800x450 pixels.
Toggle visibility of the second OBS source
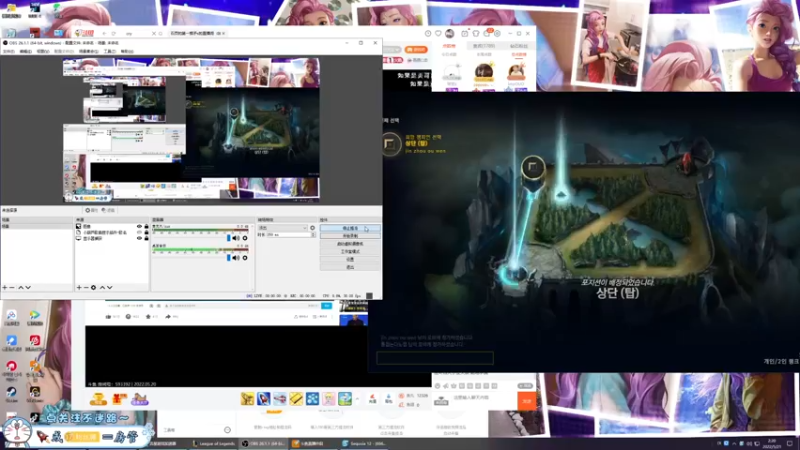139,232
